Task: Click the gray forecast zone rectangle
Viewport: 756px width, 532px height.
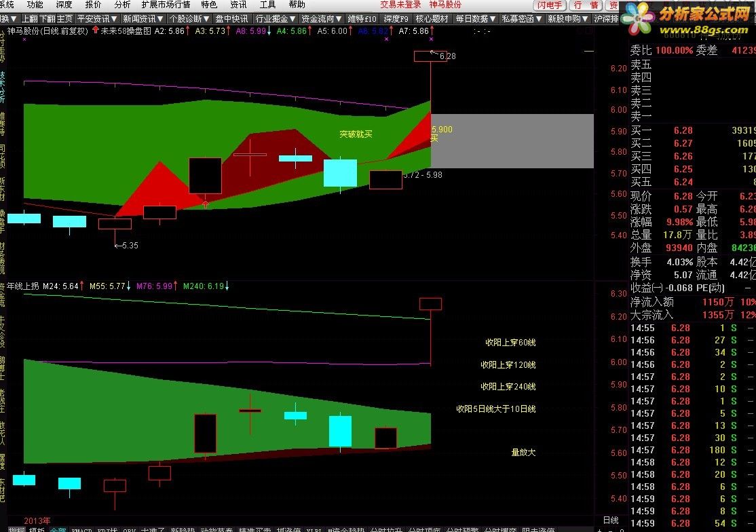Action: pyautogui.click(x=512, y=141)
